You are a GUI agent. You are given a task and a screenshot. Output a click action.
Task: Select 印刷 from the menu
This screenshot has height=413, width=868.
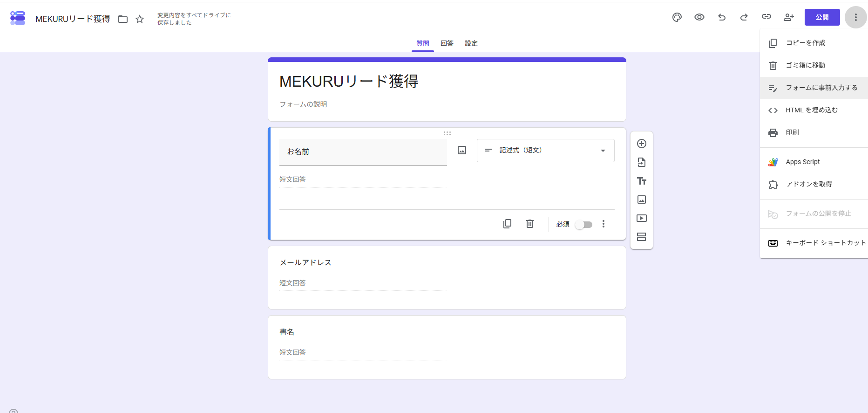[814, 132]
